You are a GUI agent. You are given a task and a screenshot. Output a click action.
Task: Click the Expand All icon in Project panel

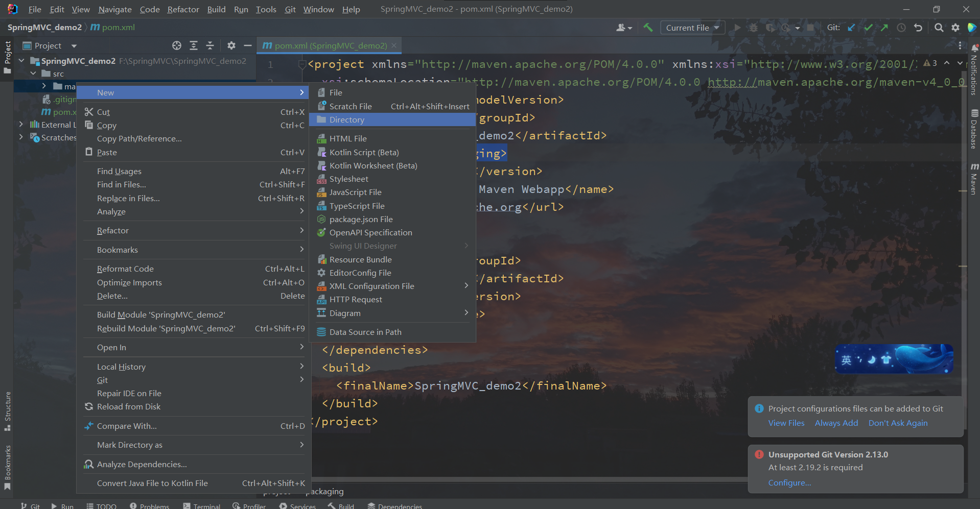(x=194, y=45)
